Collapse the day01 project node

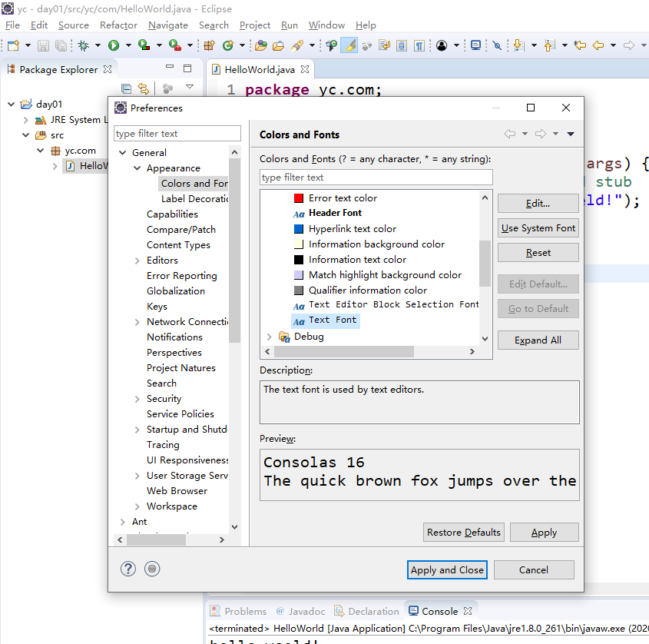[x=12, y=104]
